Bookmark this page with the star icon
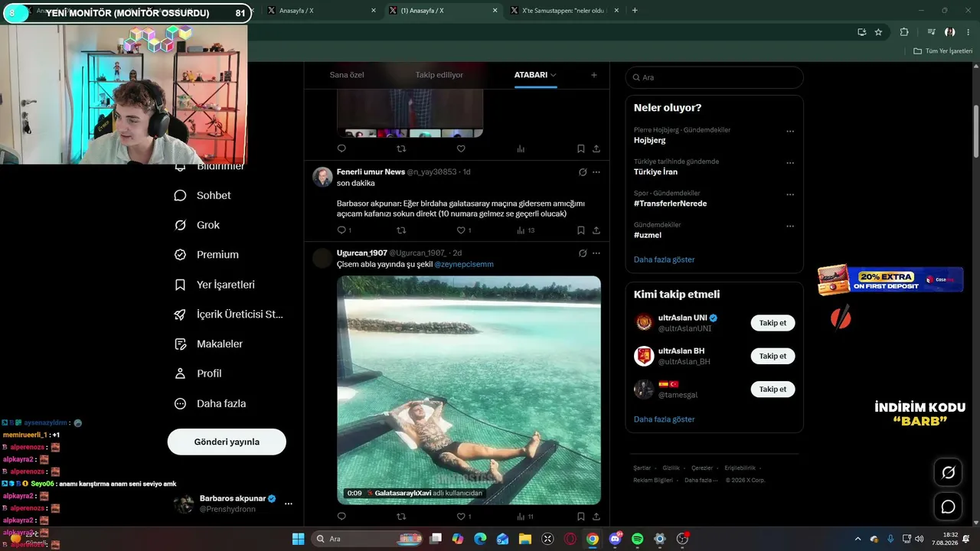 pos(878,32)
